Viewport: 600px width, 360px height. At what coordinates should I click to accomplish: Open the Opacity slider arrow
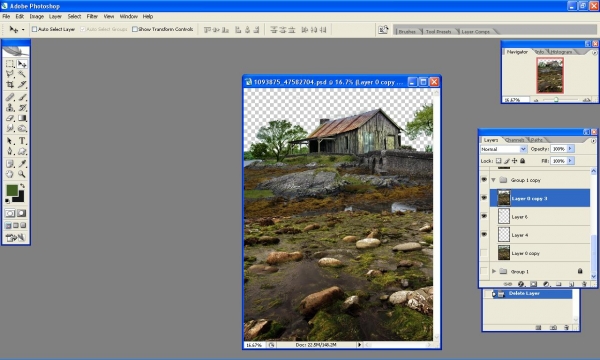click(571, 149)
